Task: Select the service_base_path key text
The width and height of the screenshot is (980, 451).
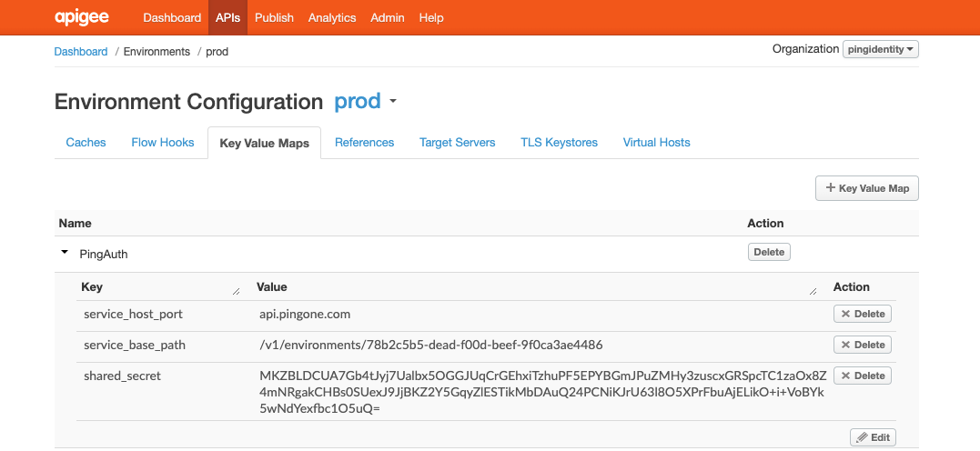Action: coord(135,345)
